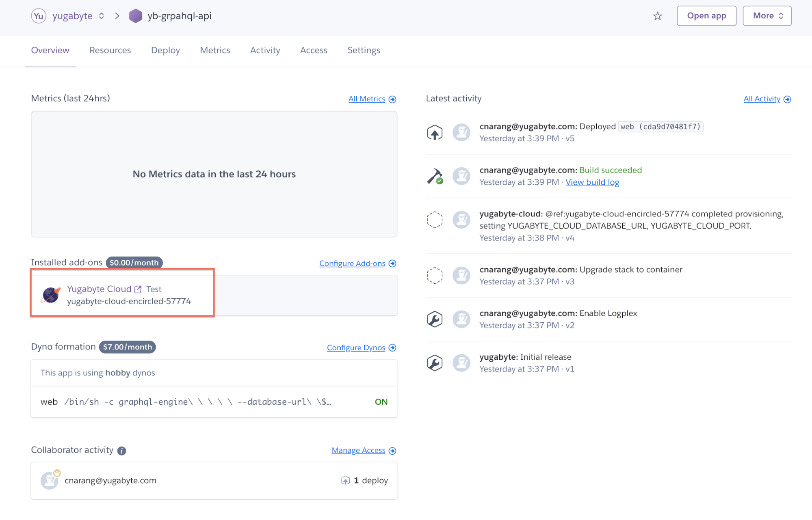Click the Collaborator activity info icon
This screenshot has width=812, height=520.
pos(121,451)
